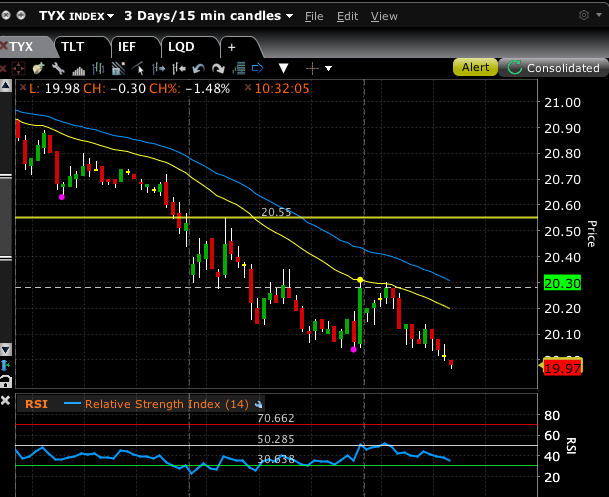Select the bar chart type icon
Viewport: 609px width, 497px height.
[98, 69]
